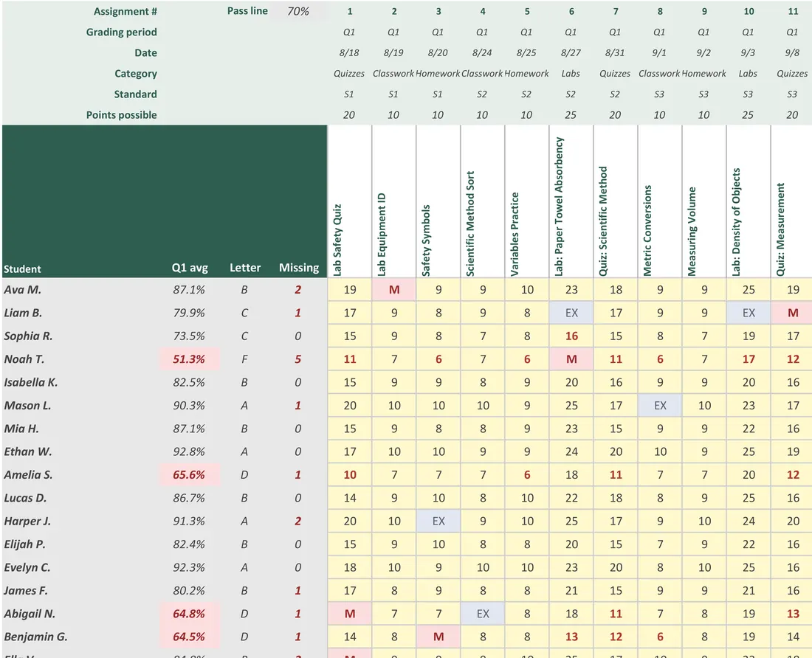
Task: Click the date cell 9/8
Action: click(x=792, y=53)
